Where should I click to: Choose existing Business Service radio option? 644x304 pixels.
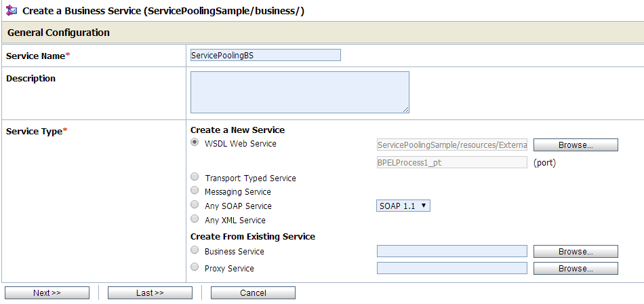tap(195, 250)
